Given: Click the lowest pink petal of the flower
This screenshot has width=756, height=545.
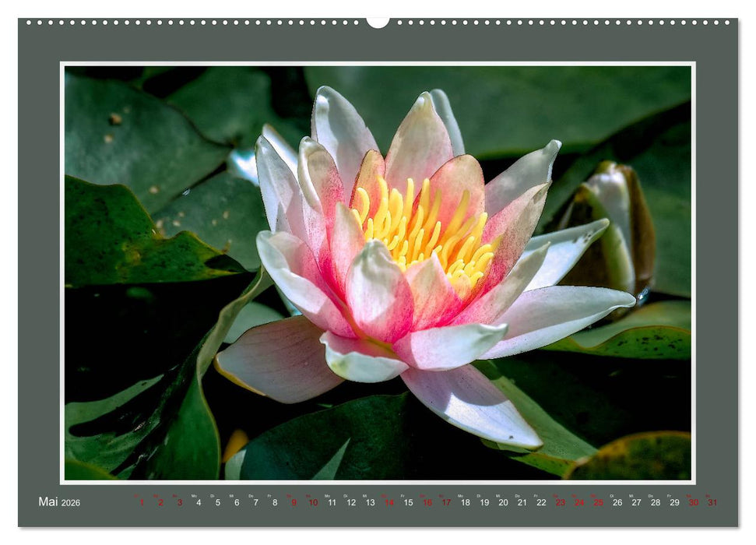Looking at the screenshot, I should pyautogui.click(x=471, y=405).
